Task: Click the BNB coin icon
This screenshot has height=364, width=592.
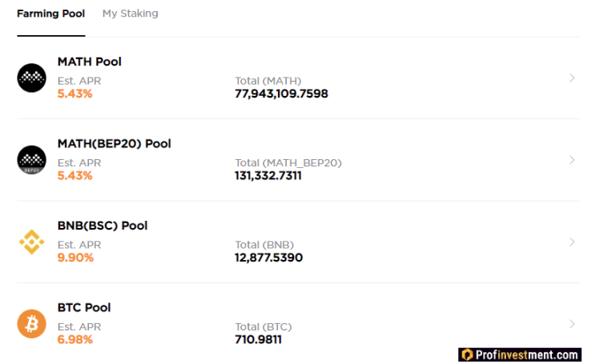Action: tap(31, 242)
